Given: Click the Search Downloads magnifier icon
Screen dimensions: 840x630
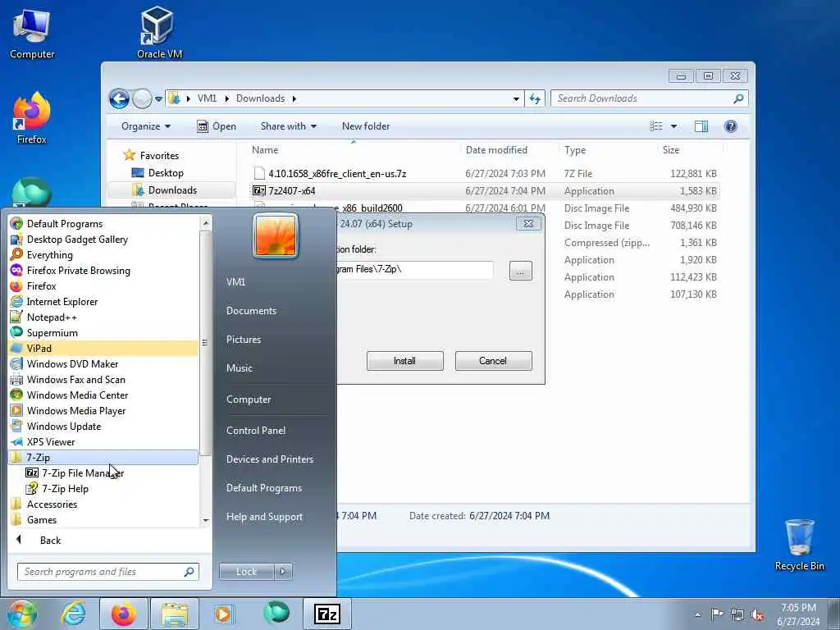Looking at the screenshot, I should pos(738,98).
